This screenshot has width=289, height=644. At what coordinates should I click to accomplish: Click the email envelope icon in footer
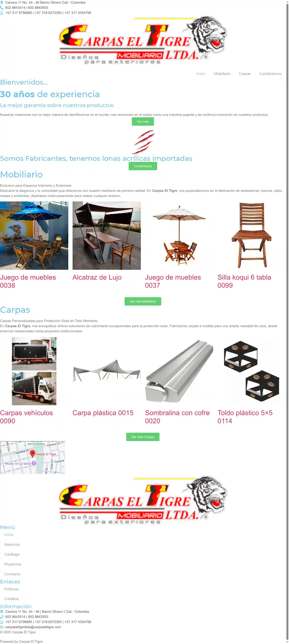click(2, 627)
